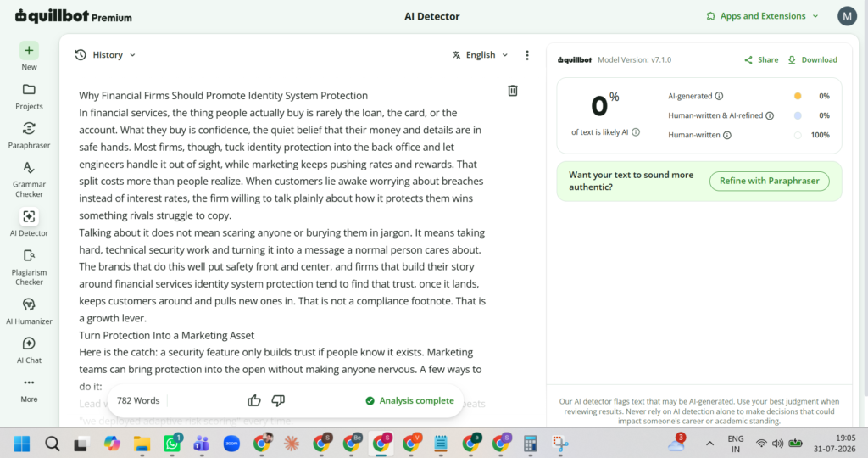Click the Share link
868x458 pixels.
tap(761, 60)
